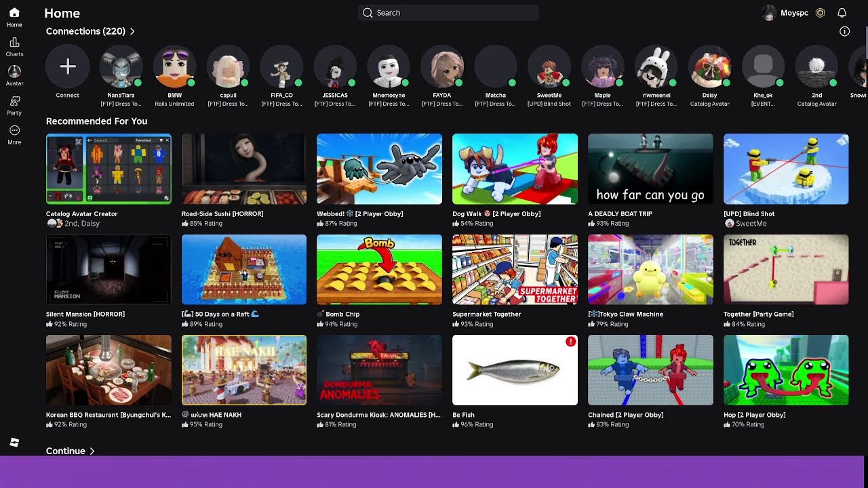Image resolution: width=868 pixels, height=488 pixels.
Task: Open Supermarket Together thumbnail
Action: 515,270
